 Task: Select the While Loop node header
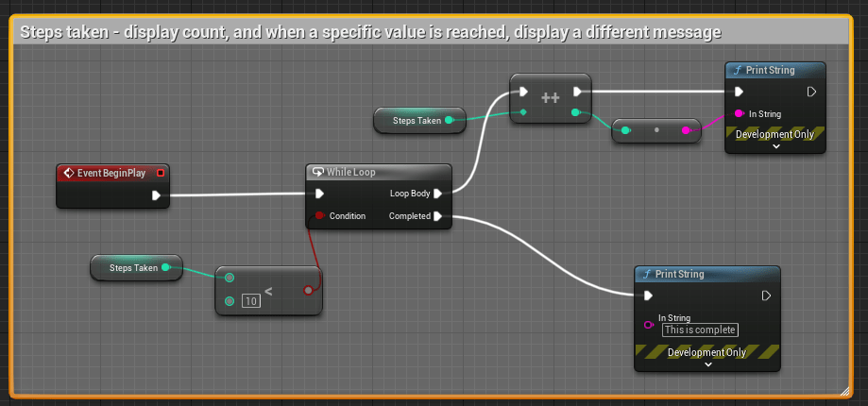379,172
